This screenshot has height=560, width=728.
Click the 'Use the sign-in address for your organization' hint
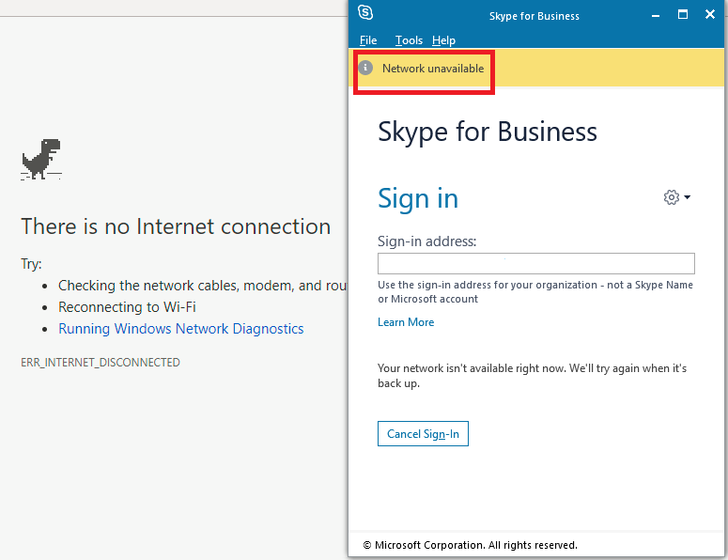[x=535, y=291]
